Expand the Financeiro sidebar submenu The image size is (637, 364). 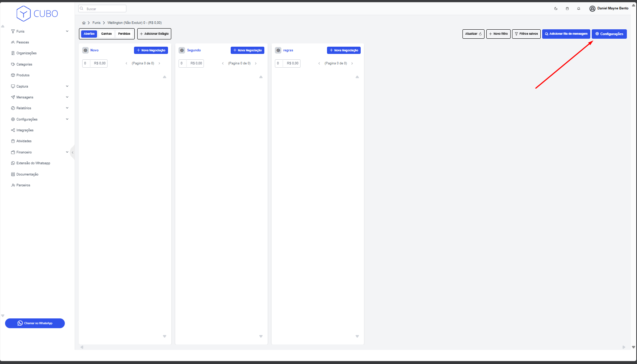(67, 152)
